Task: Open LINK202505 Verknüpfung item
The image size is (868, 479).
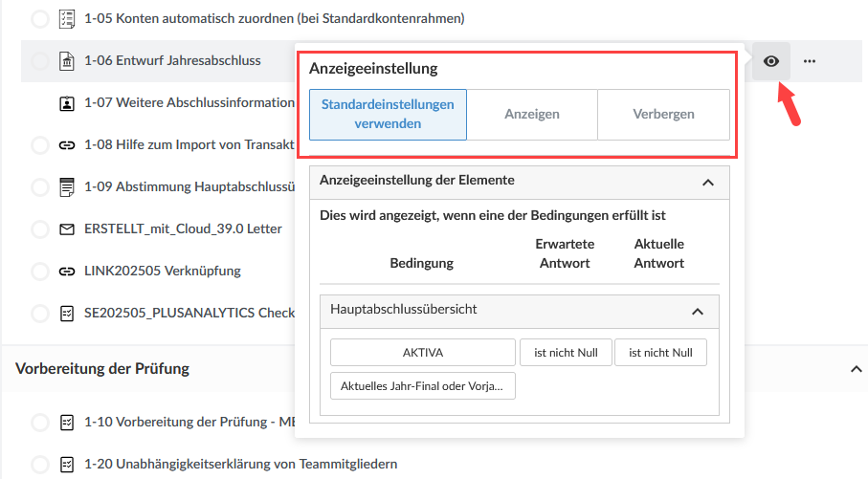Action: coord(162,271)
